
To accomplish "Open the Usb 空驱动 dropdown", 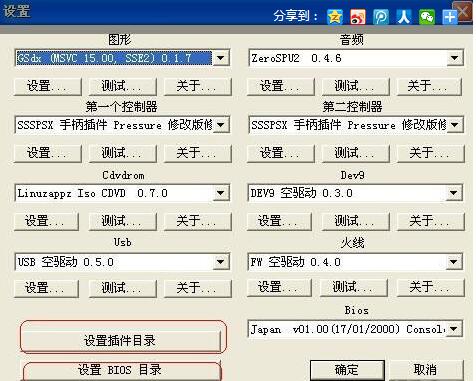I will 220,262.
